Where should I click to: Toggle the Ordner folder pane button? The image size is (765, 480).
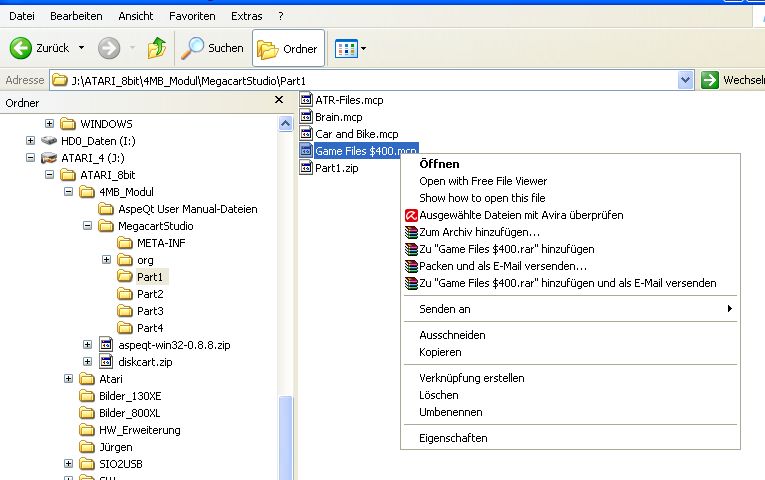coord(288,48)
